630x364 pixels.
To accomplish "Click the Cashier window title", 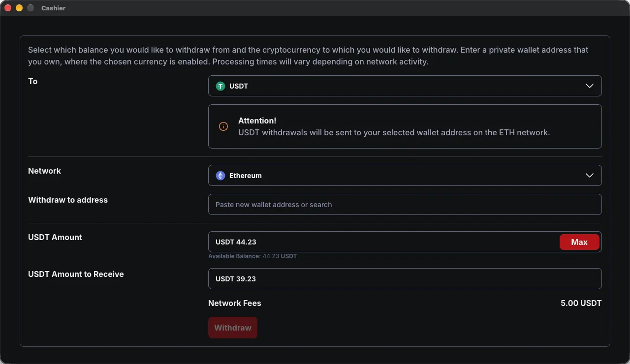I will pos(54,8).
